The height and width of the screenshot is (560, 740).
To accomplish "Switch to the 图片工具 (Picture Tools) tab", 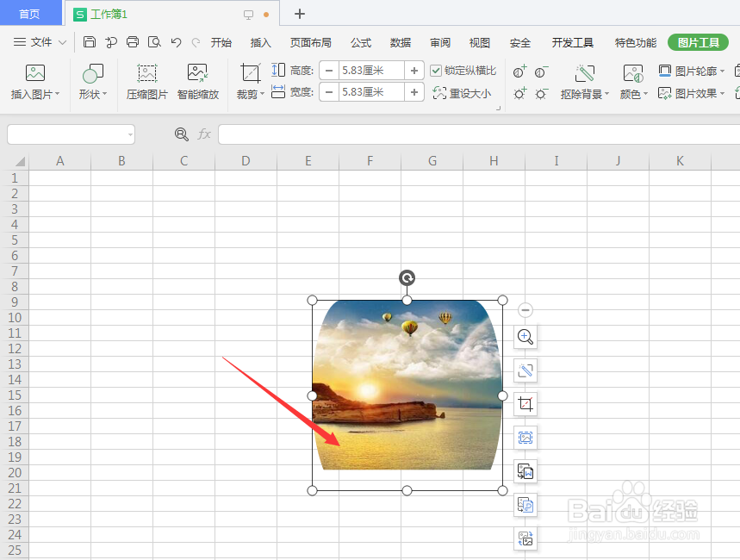I will tap(698, 41).
